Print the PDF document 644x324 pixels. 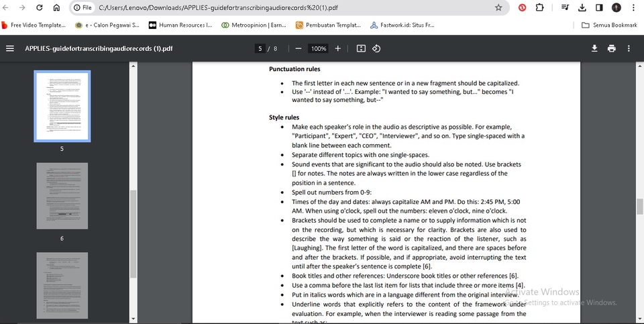click(x=612, y=48)
